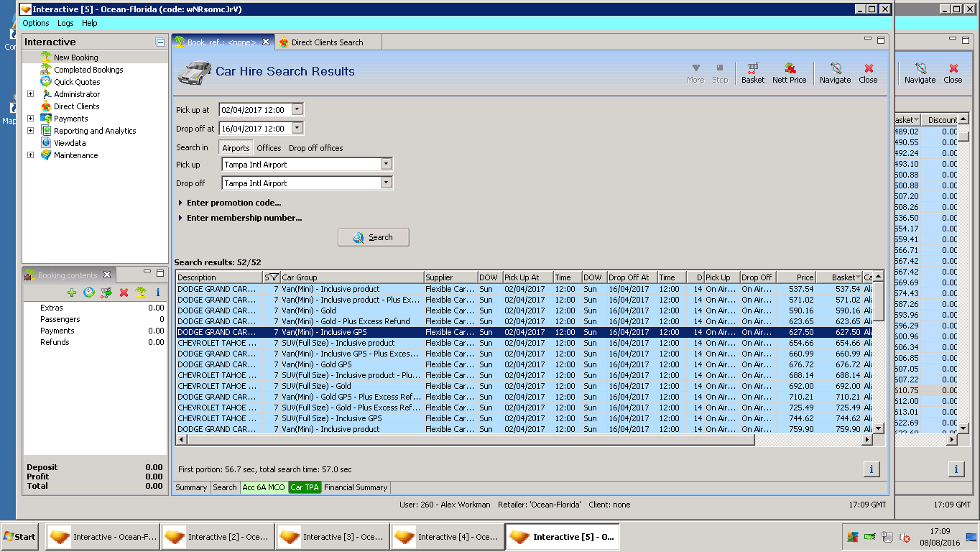Switch search location to Offices

click(x=269, y=148)
